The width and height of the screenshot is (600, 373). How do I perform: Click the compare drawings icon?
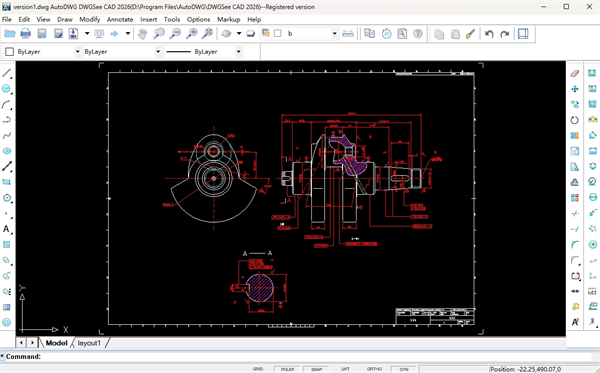370,34
